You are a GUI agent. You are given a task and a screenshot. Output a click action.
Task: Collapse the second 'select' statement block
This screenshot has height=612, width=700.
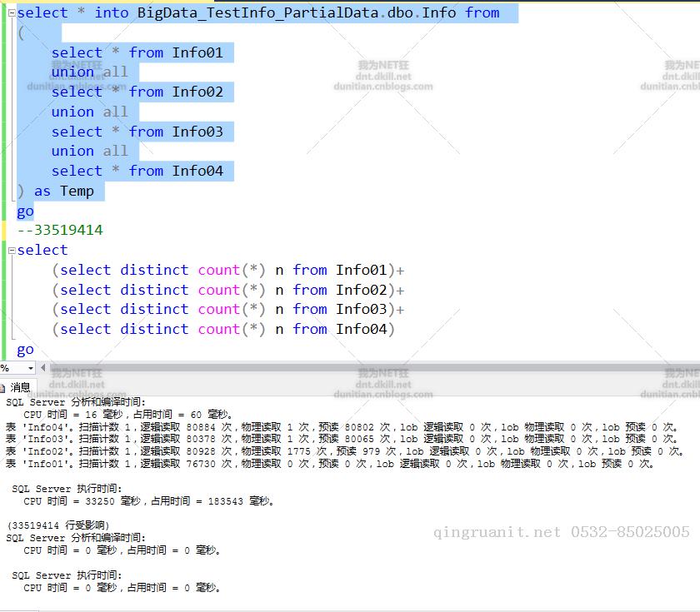12,251
